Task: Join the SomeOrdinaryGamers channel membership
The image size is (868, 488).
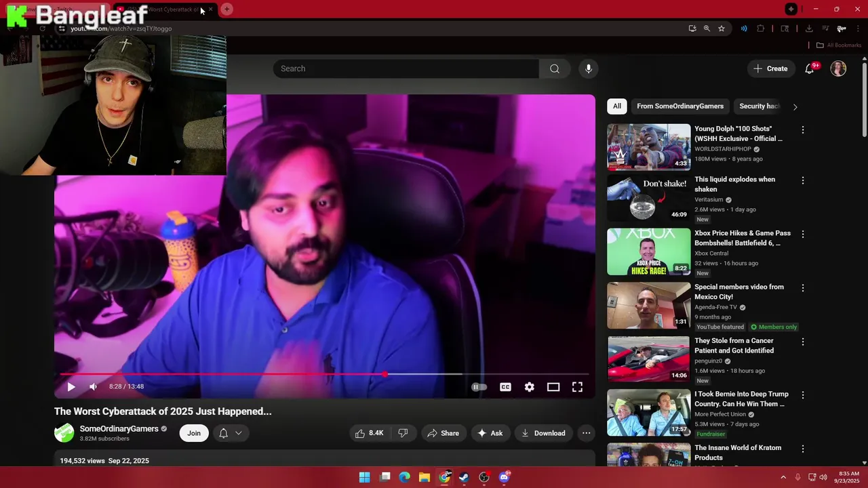Action: click(x=194, y=433)
